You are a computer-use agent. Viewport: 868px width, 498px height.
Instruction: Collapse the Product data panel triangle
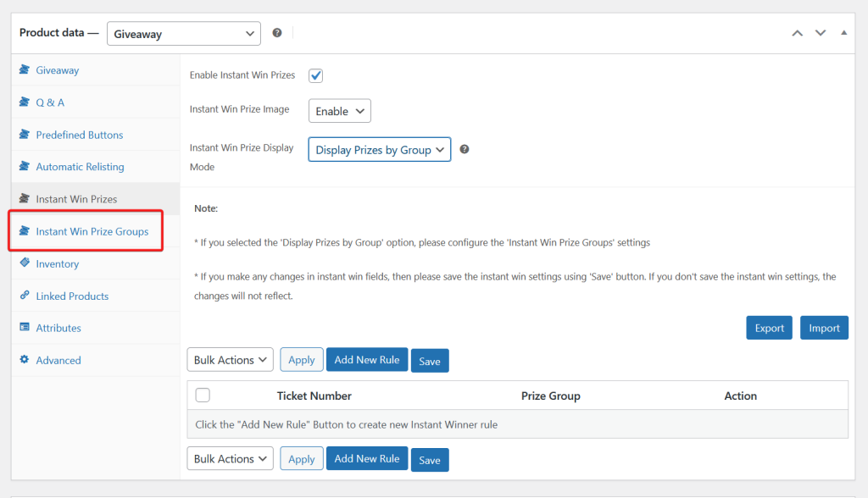843,33
